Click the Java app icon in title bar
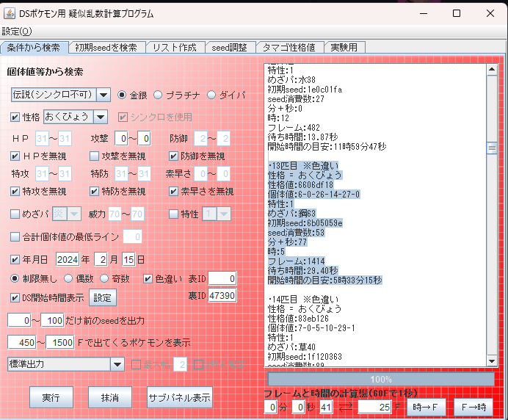 pyautogui.click(x=10, y=13)
